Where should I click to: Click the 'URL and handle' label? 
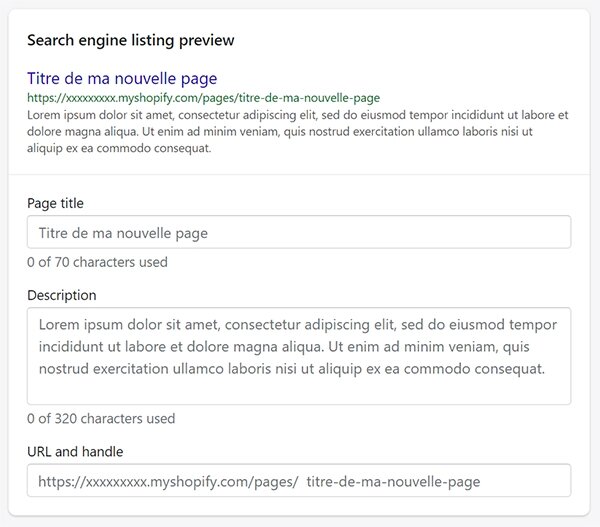click(75, 452)
